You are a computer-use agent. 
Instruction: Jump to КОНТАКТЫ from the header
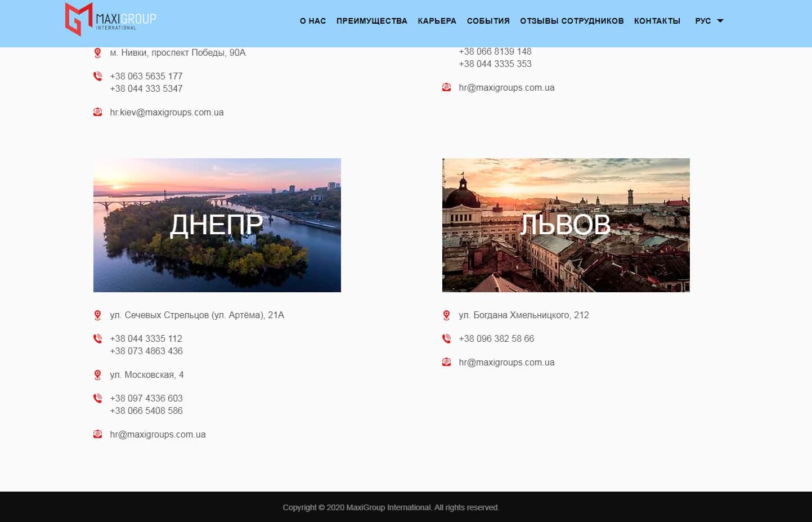point(657,21)
